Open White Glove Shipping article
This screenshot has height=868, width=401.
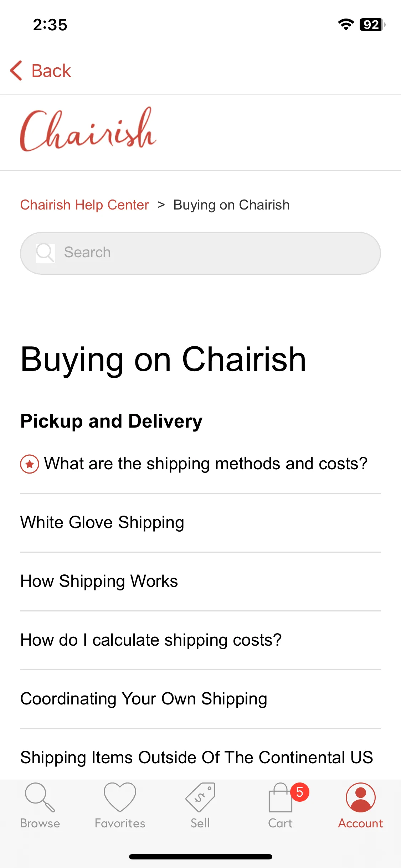click(102, 522)
